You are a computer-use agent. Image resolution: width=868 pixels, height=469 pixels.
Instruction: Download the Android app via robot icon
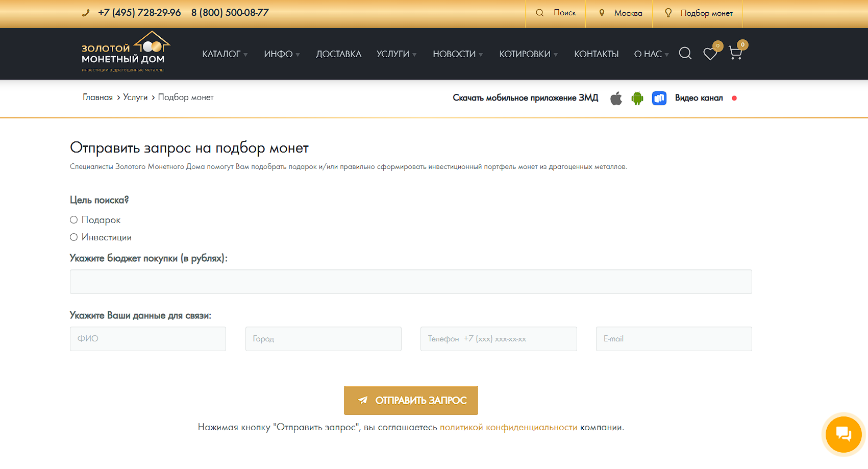pyautogui.click(x=637, y=98)
